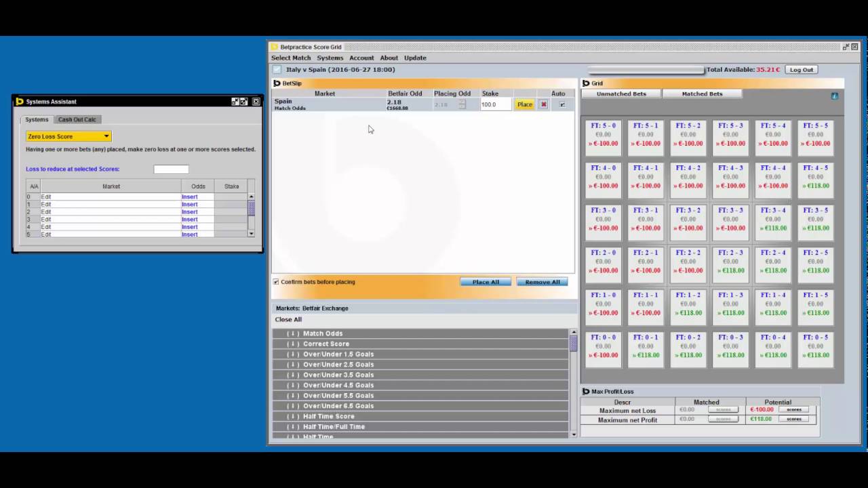Toggle the Auto checkbox for the Spain bet

(x=562, y=104)
